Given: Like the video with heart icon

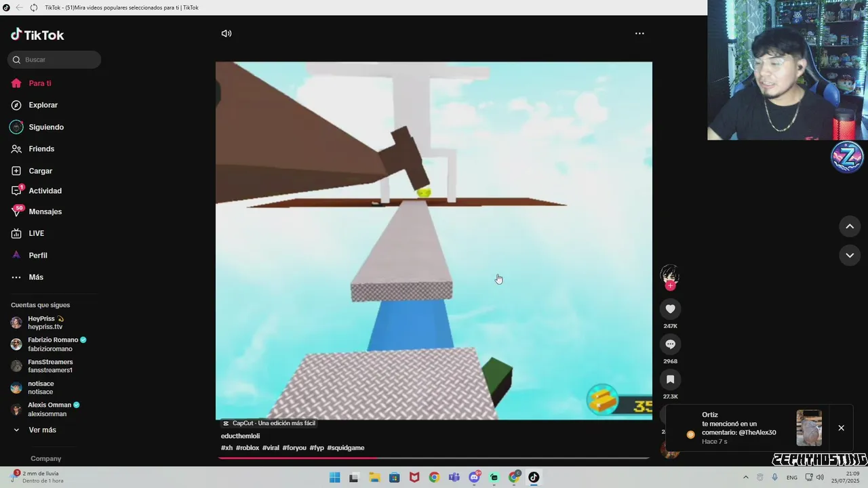Looking at the screenshot, I should click(x=670, y=309).
